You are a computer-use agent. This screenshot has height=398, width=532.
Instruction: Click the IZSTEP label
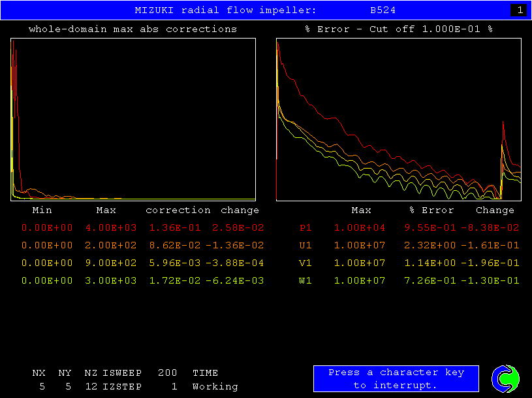coord(122,386)
